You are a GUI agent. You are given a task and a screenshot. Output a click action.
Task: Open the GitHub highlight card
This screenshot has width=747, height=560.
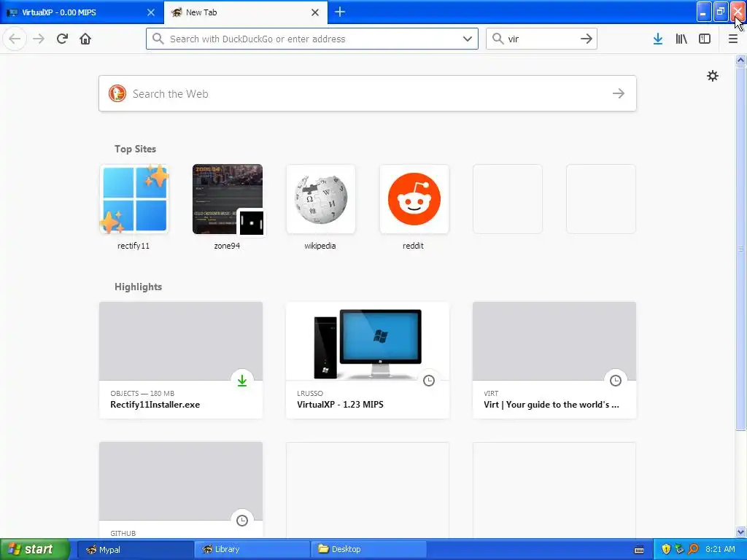[181, 491]
